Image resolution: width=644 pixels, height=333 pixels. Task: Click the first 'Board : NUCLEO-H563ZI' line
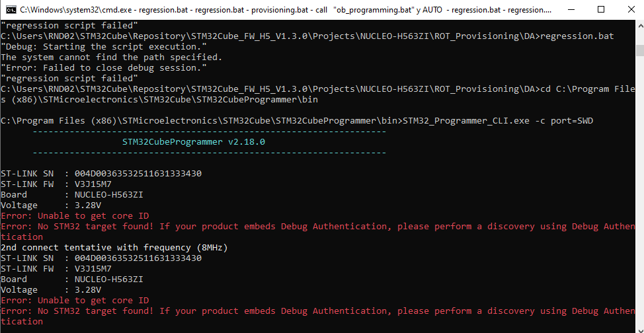tap(72, 195)
